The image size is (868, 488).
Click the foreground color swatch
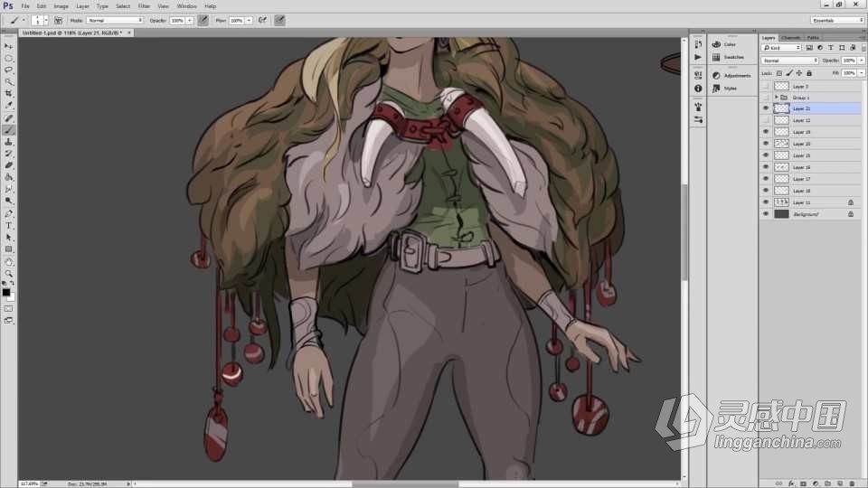(5, 292)
